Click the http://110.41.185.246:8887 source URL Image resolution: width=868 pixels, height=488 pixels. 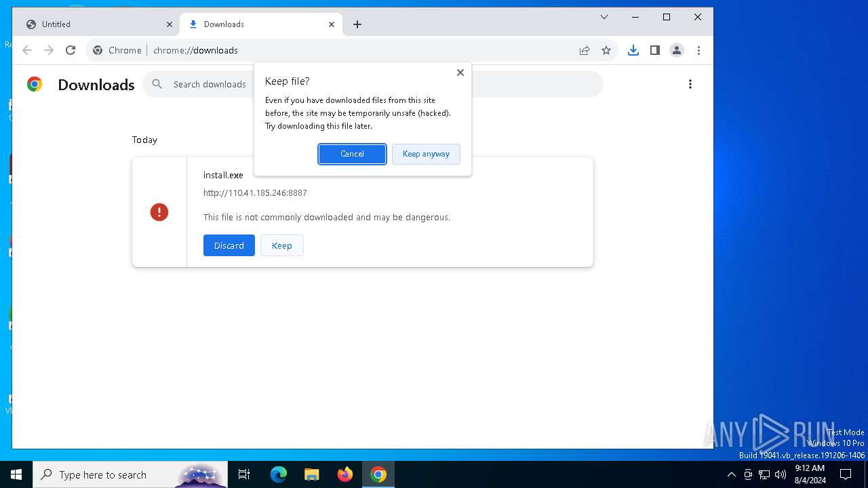tap(255, 193)
